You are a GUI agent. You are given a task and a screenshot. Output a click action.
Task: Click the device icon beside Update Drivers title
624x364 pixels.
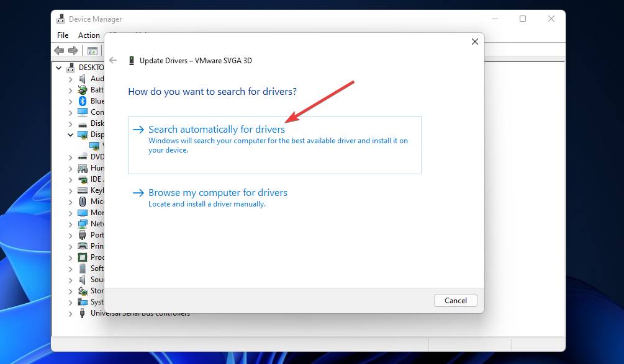132,60
